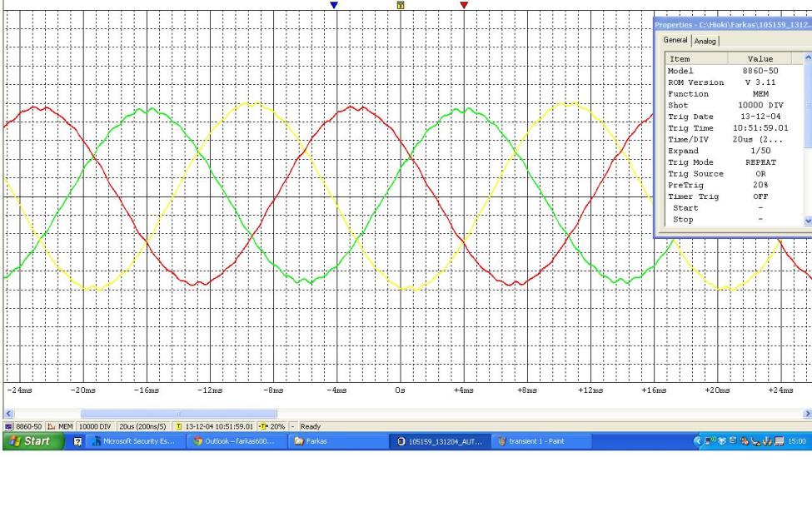Click the Item column header in Properties
Image resolution: width=812 pixels, height=507 pixels.
[x=696, y=58]
